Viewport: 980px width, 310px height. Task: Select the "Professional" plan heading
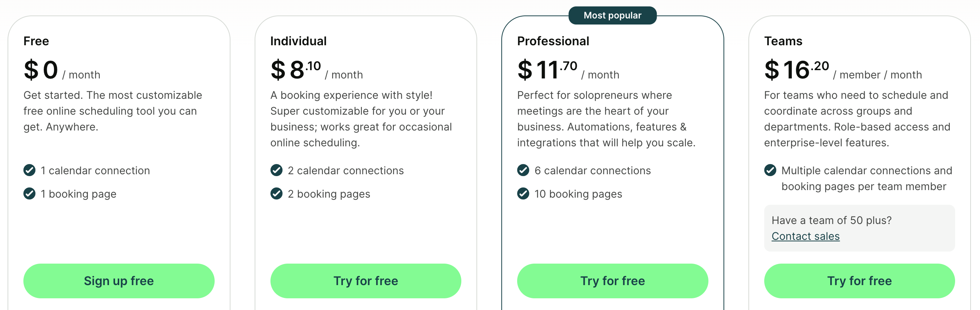coord(553,41)
